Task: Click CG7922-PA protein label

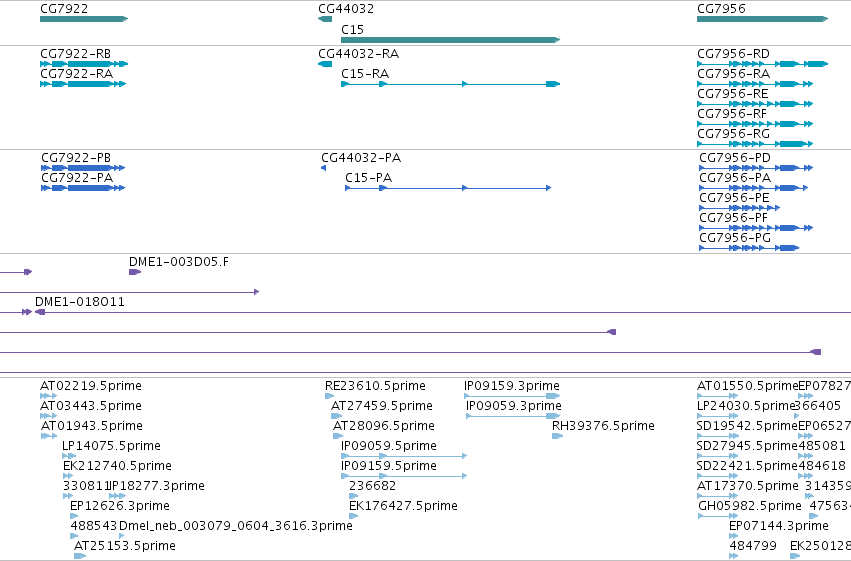Action: tap(77, 178)
